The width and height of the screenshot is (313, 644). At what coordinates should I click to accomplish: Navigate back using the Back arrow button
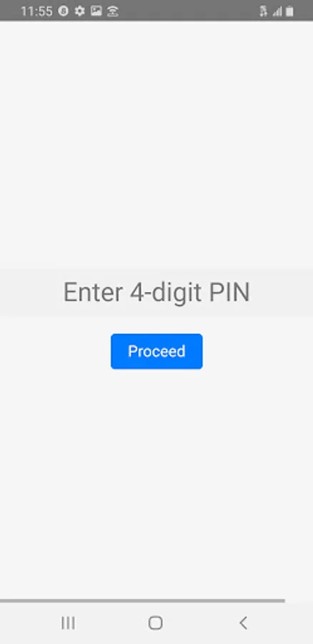coord(243,623)
